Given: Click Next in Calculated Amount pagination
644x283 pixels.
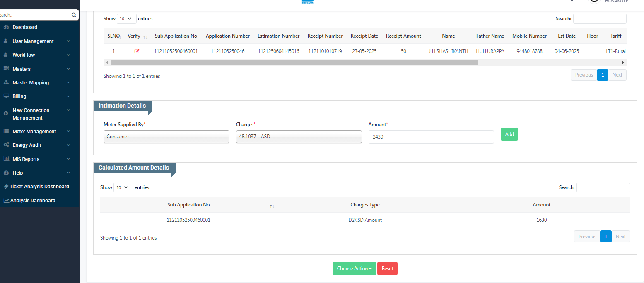Looking at the screenshot, I should (620, 237).
